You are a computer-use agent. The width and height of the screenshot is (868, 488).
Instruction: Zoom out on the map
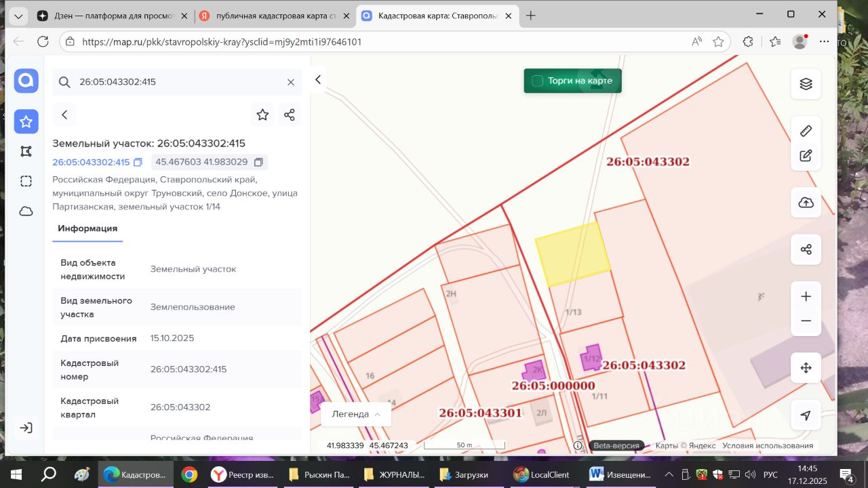tap(806, 321)
